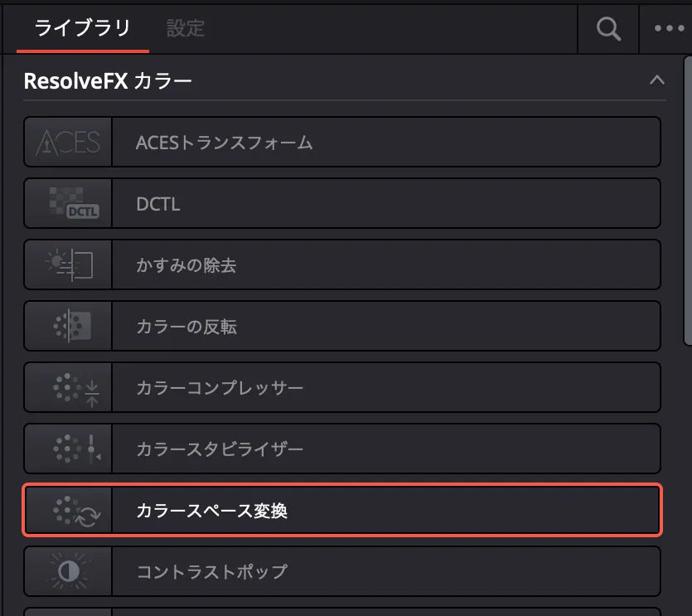The height and width of the screenshot is (616, 692).
Task: Select the ACESトランスフォーム effect label
Action: 225,142
